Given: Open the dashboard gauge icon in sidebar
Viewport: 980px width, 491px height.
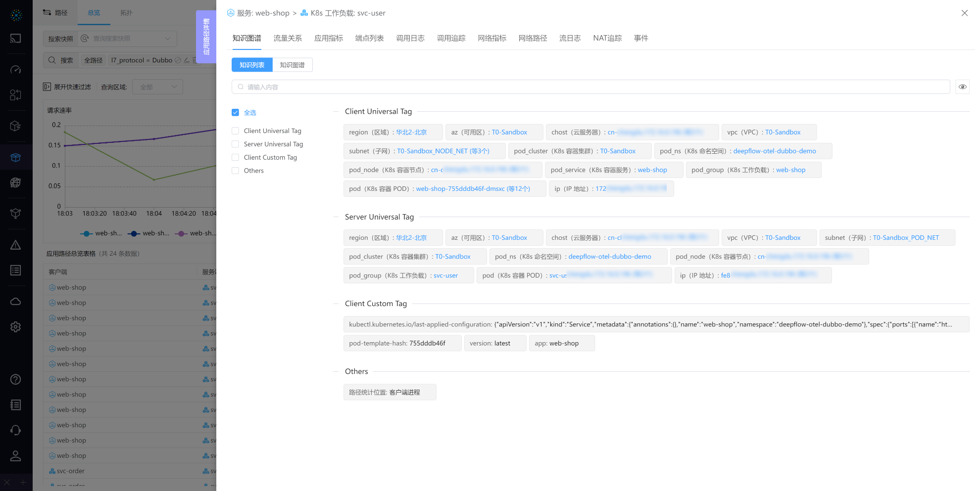Looking at the screenshot, I should (x=15, y=70).
